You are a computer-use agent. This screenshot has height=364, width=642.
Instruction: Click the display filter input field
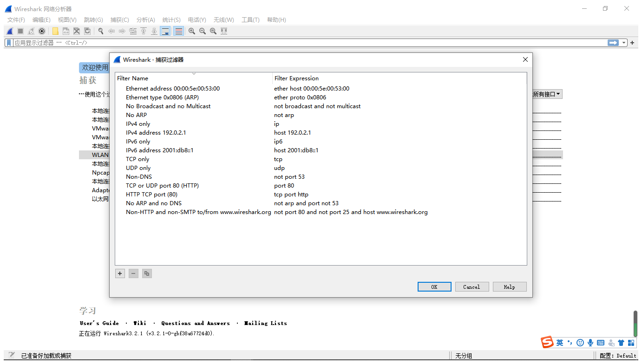[x=309, y=43]
